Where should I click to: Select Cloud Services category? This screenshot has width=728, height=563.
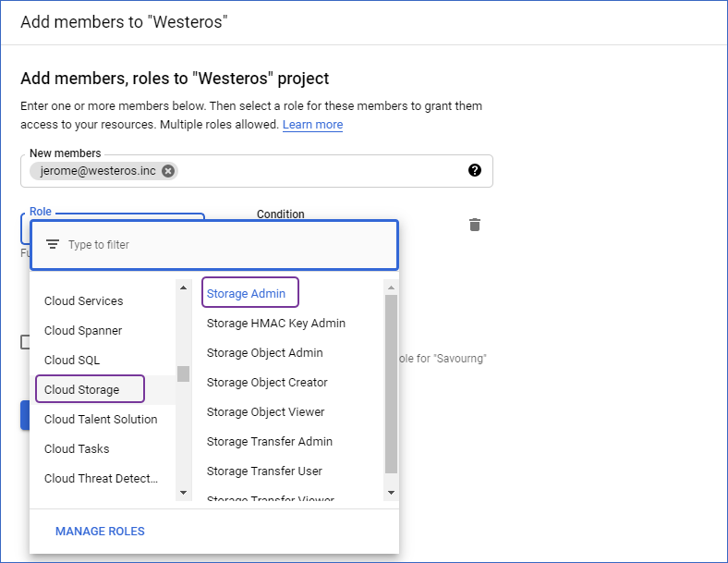(x=83, y=301)
